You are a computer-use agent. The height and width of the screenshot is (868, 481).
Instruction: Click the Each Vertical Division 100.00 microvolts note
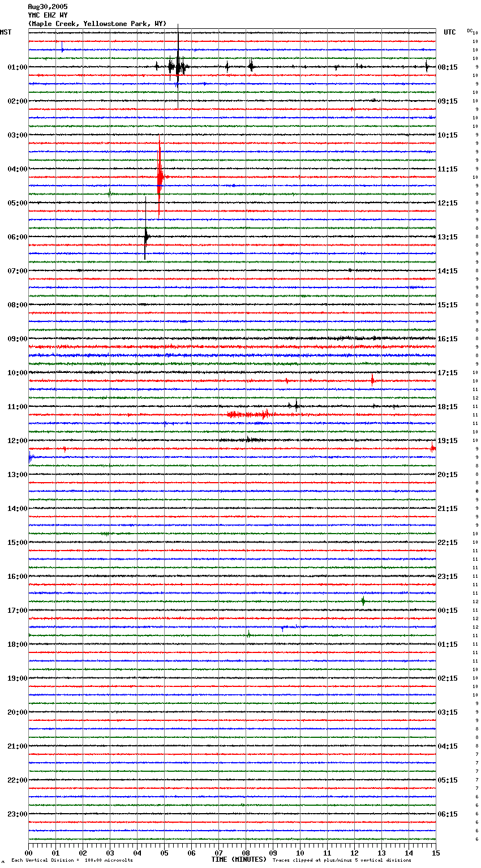(x=72, y=860)
